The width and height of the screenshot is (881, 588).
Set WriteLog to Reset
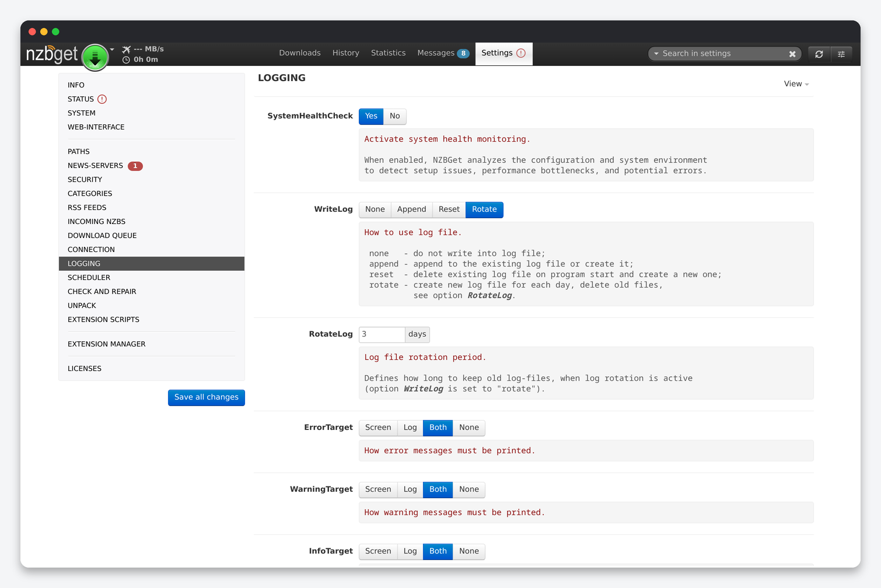tap(449, 209)
